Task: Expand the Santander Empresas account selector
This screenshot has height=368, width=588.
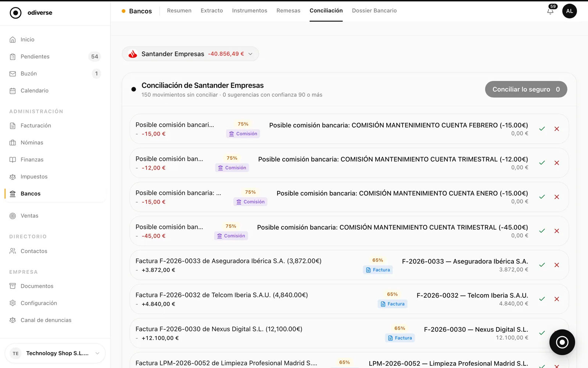Action: coord(190,54)
